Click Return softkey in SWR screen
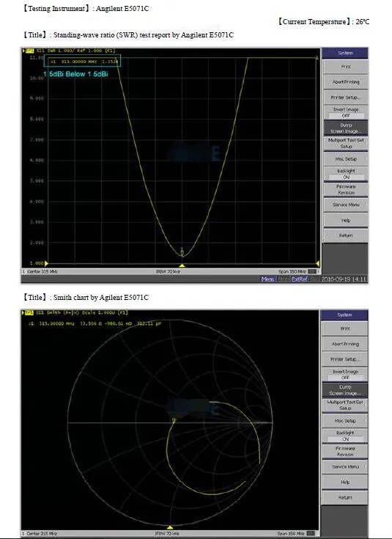392x539 pixels. pos(346,235)
